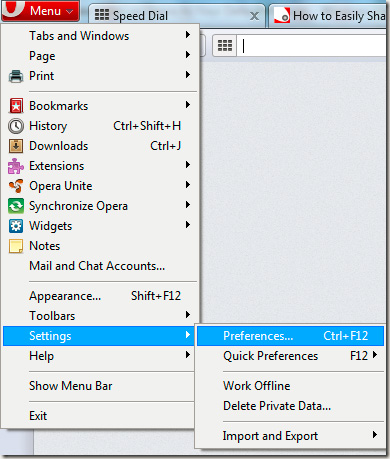
Task: Click the printer icon next to Print
Action: [16, 76]
